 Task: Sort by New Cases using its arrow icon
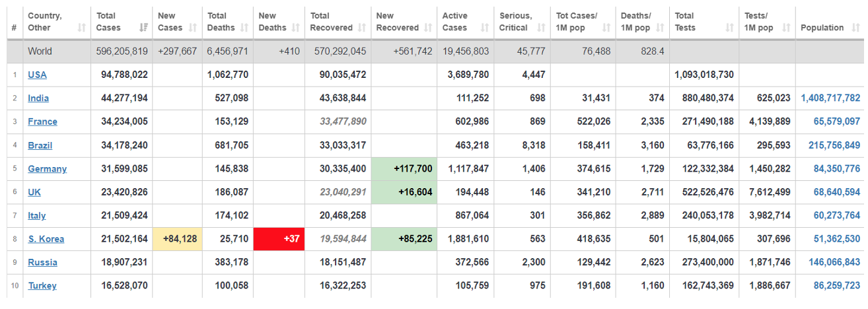pos(193,28)
